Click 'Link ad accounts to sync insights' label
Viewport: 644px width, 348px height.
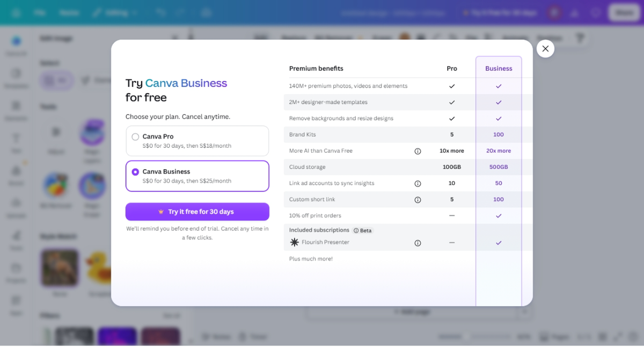point(332,183)
